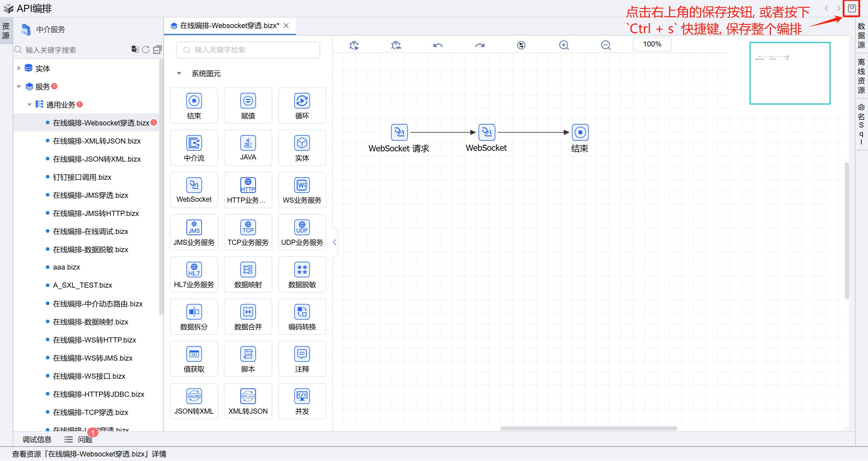Click the collapse-all icon in resource tree toolbar
868x461 pixels.
point(157,50)
